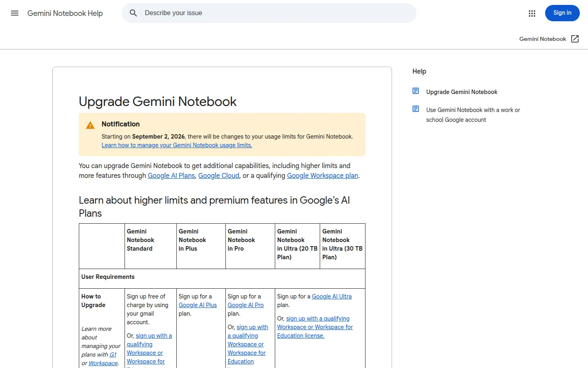588x368 pixels.
Task: Open the hamburger main menu
Action: pyautogui.click(x=15, y=13)
